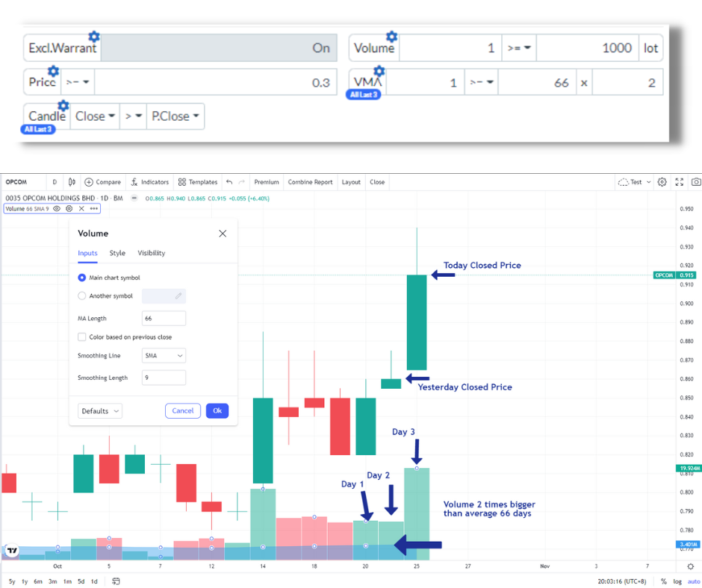Open the Smoothing Line SMA dropdown

click(x=163, y=356)
